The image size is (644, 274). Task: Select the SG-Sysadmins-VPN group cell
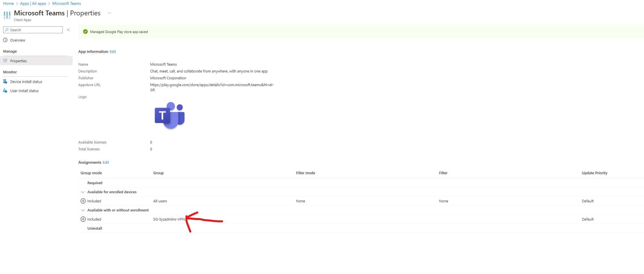(169, 219)
